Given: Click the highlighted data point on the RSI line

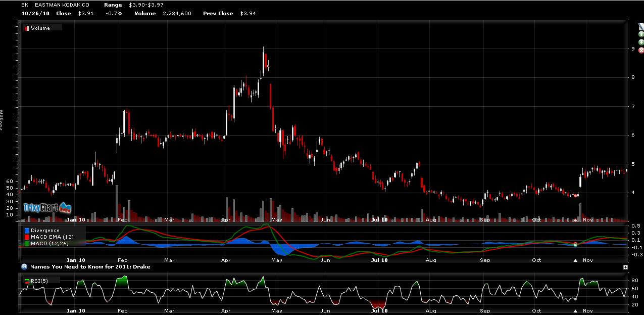Looking at the screenshot, I should coord(575,299).
